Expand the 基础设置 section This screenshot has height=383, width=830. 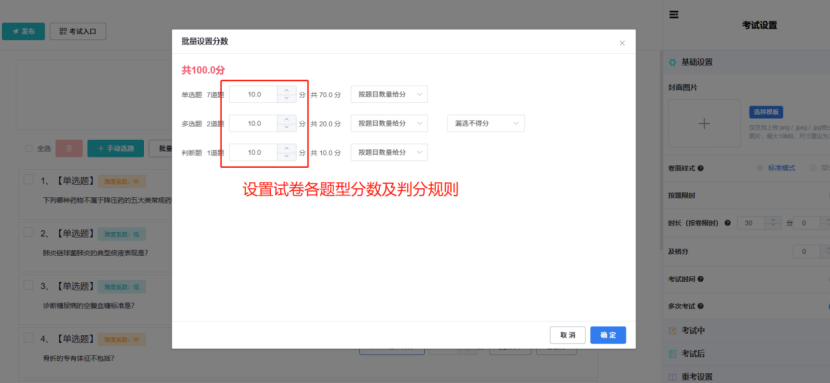click(746, 62)
